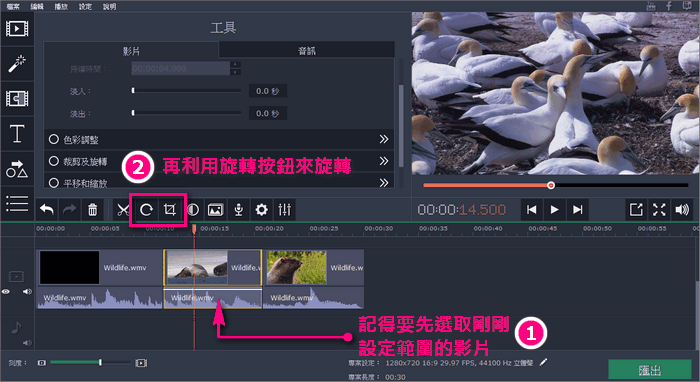This screenshot has width=700, height=382.
Task: Open the Facebook icon in top bar
Action: [x=669, y=6]
